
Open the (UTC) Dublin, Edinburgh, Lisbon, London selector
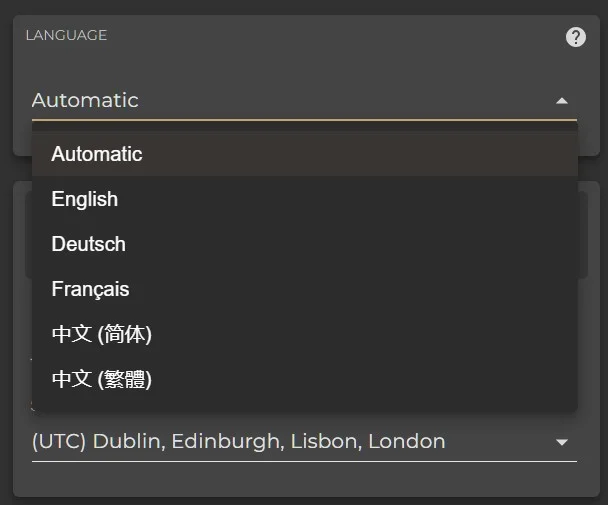pyautogui.click(x=304, y=441)
